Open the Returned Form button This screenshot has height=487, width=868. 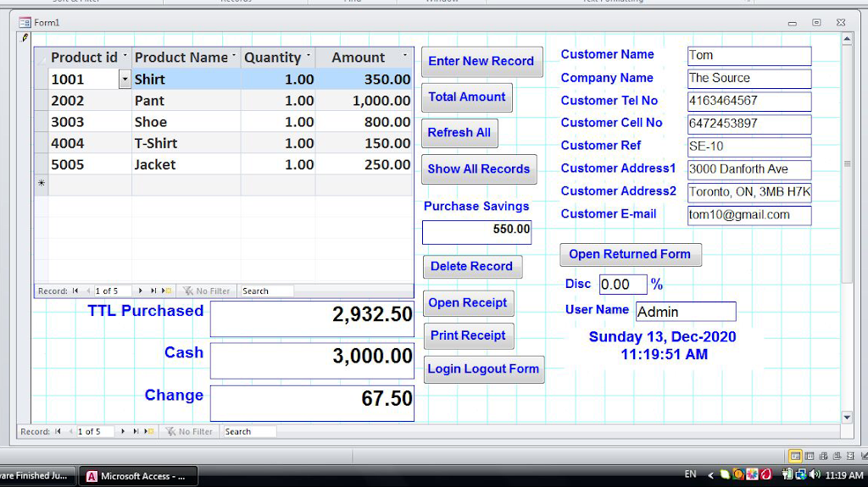(630, 254)
